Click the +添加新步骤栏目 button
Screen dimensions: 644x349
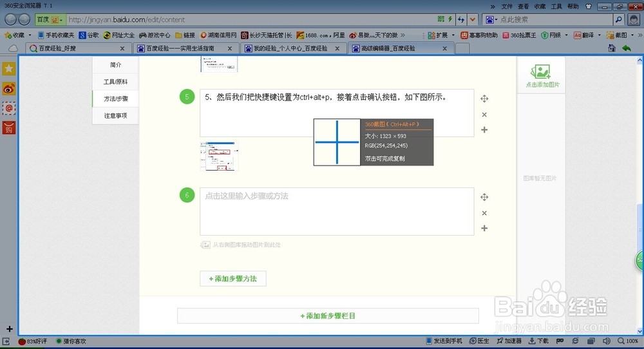click(328, 316)
